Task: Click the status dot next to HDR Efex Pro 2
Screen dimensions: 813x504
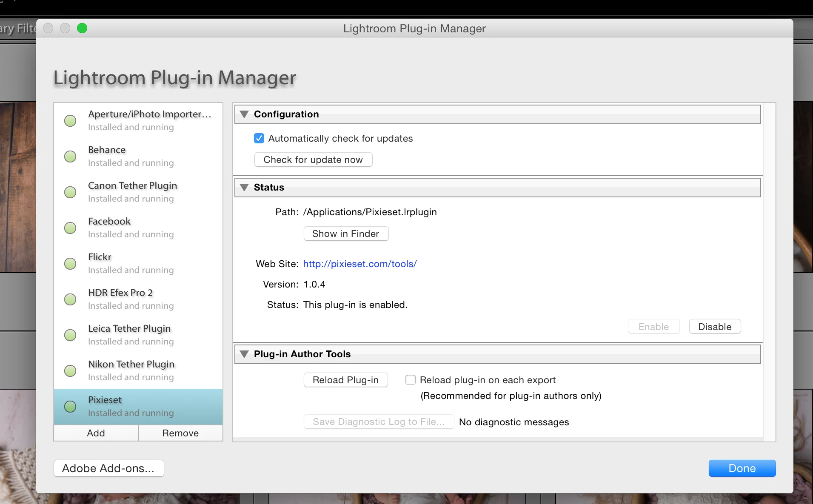Action: pos(70,299)
